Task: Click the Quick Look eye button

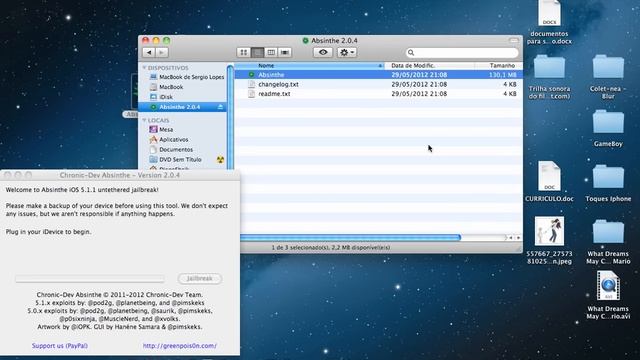Action: [x=323, y=52]
